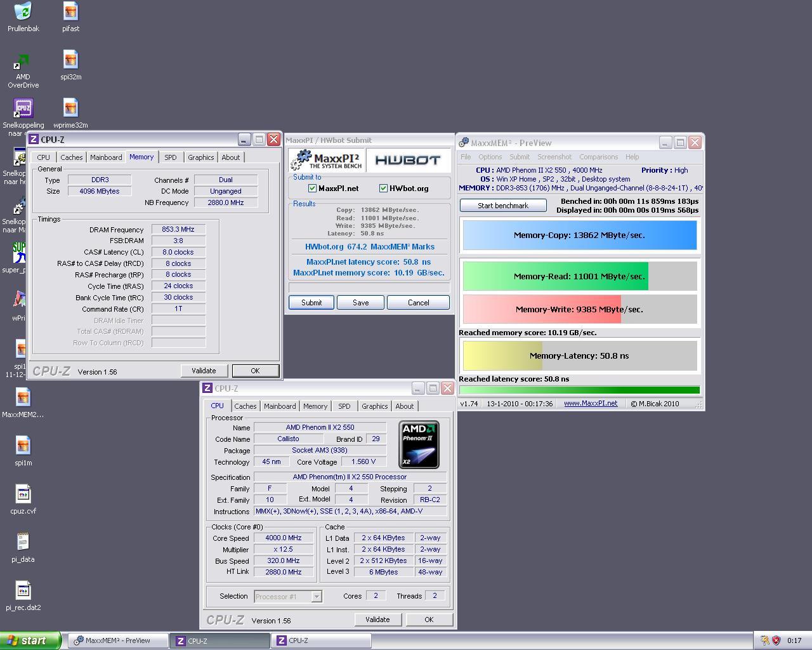
Task: Click OK in lower CPU-Z window
Action: (429, 620)
